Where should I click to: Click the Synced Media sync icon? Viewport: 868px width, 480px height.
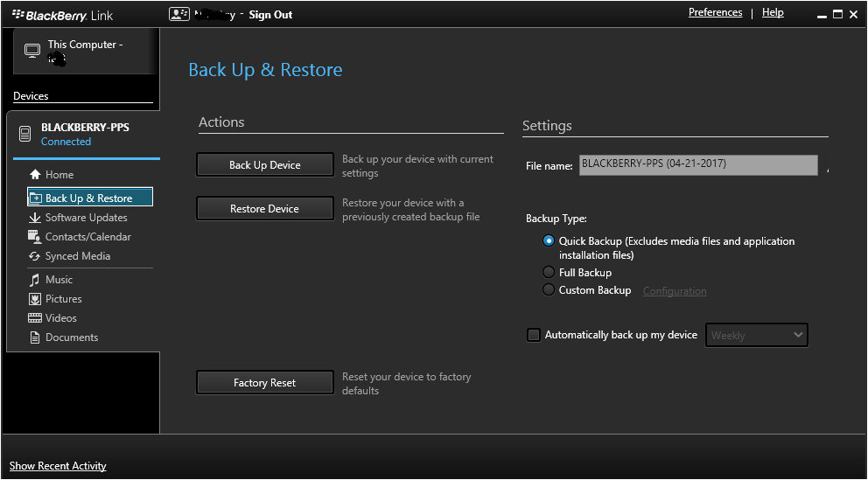tap(35, 256)
